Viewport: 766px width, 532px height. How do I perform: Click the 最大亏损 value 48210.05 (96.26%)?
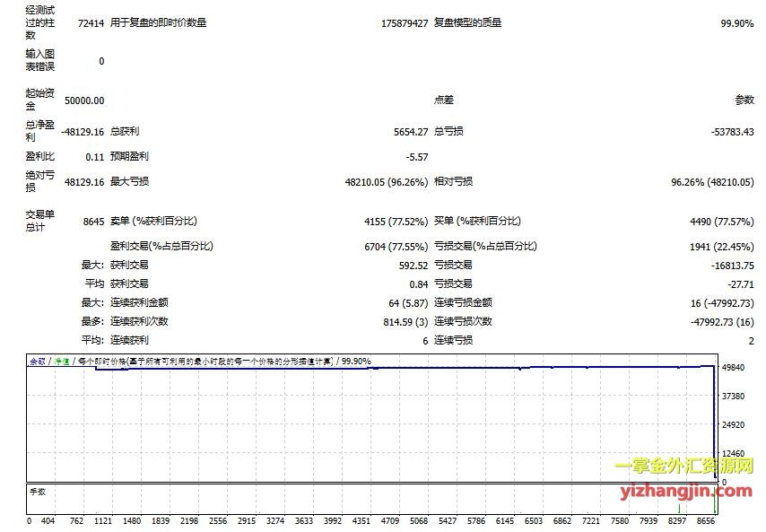tap(386, 181)
